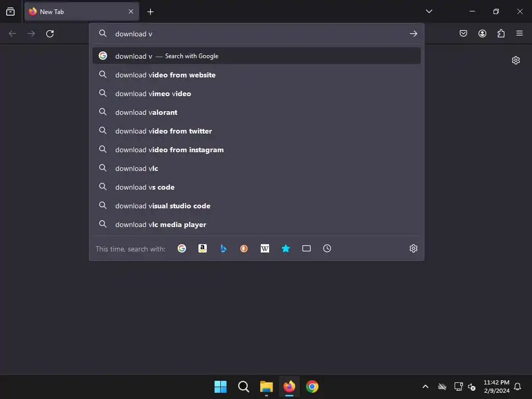Reload the current page
This screenshot has height=399, width=532.
point(50,34)
